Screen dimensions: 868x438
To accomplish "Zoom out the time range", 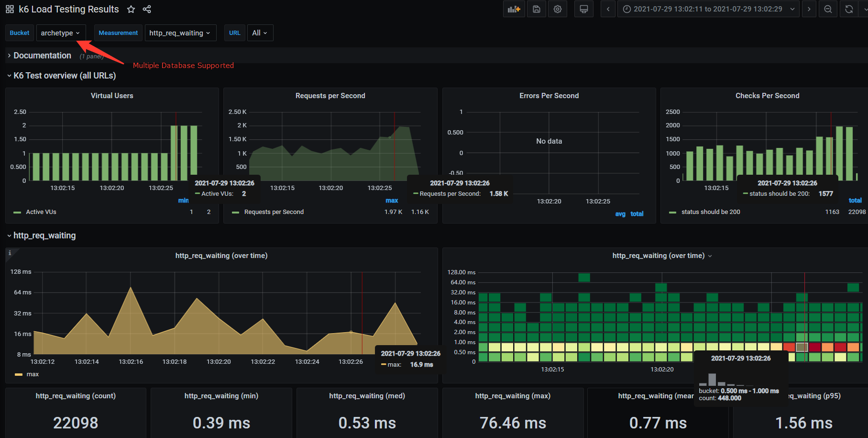I will (828, 9).
